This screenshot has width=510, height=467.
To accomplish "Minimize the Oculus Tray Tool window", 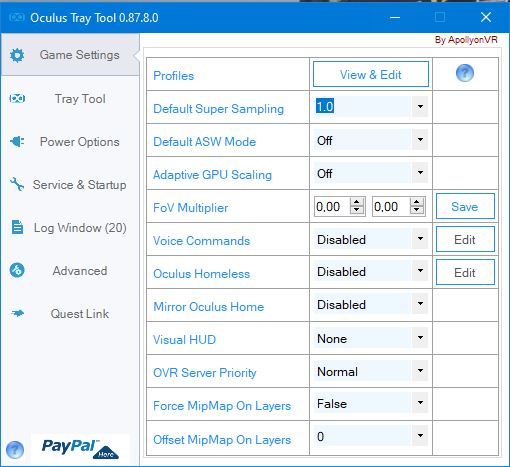I will 395,17.
